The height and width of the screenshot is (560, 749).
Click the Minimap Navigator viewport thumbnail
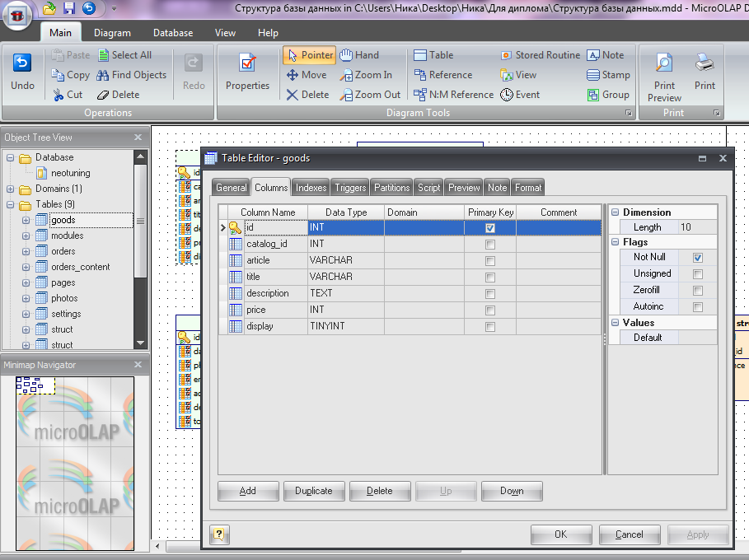click(35, 385)
